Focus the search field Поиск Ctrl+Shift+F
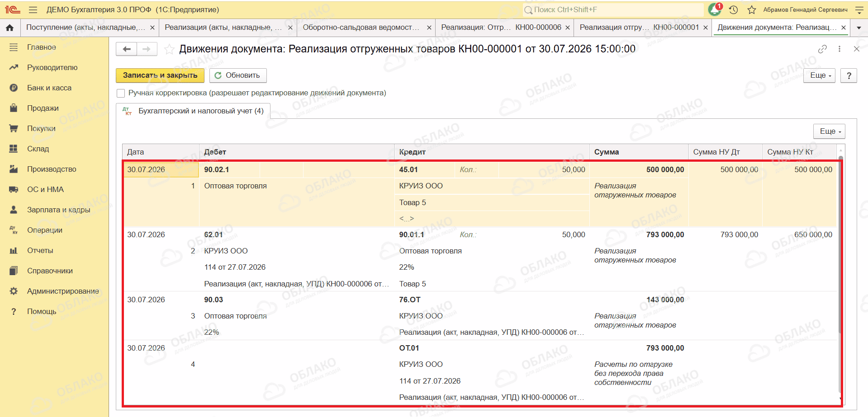 point(613,9)
